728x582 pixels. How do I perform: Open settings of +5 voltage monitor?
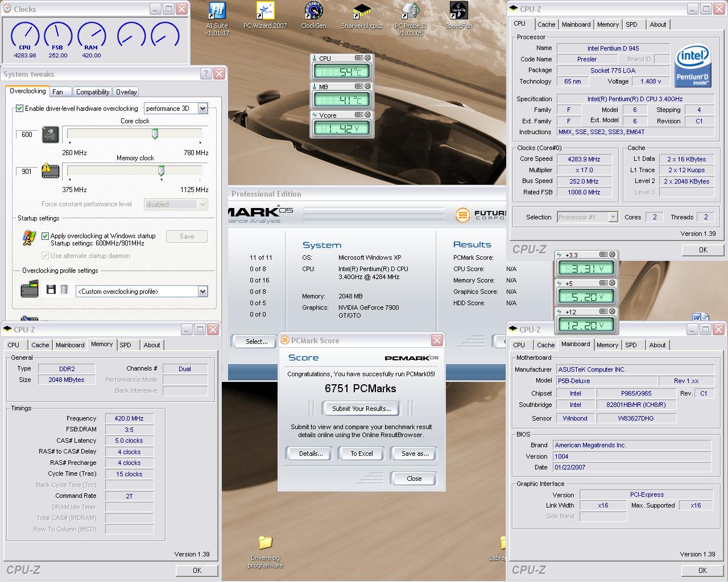603,283
